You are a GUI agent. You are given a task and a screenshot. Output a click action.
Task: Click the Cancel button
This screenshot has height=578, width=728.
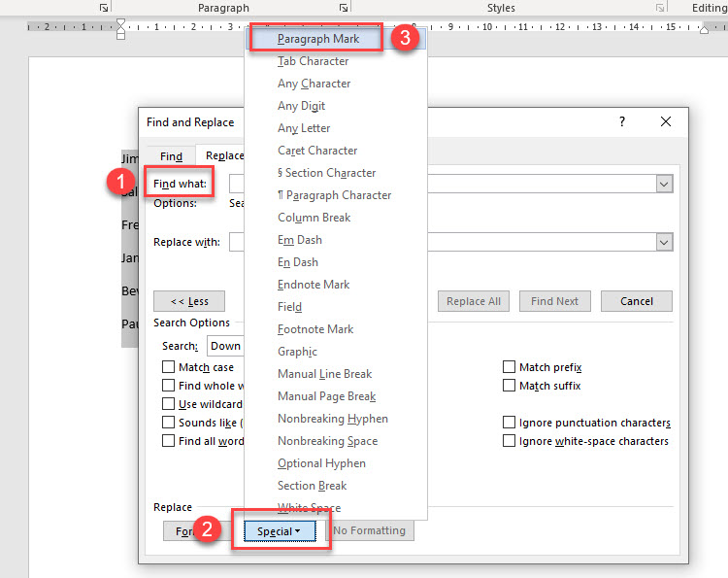click(x=637, y=301)
